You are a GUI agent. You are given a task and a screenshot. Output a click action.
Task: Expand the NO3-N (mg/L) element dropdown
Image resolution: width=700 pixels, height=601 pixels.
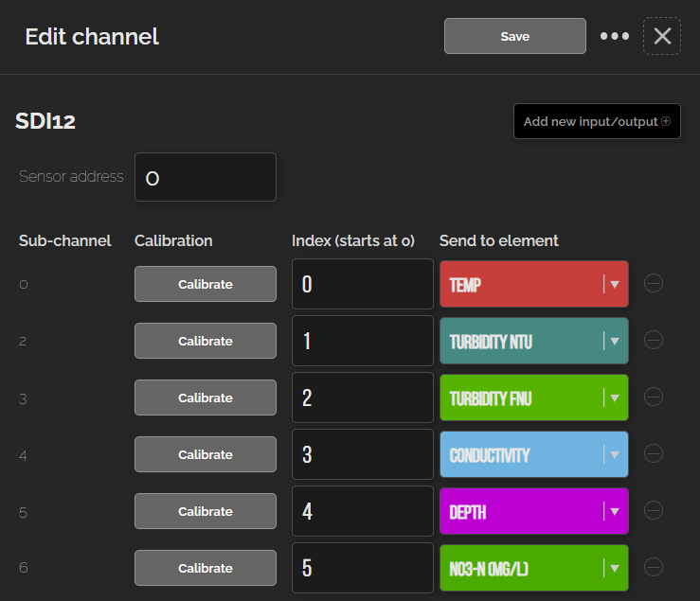[x=534, y=568]
